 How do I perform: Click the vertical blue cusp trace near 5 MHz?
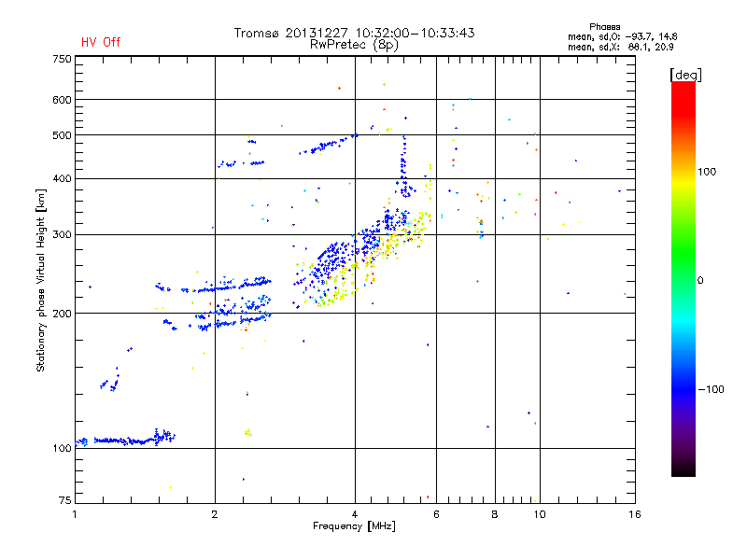point(404,167)
